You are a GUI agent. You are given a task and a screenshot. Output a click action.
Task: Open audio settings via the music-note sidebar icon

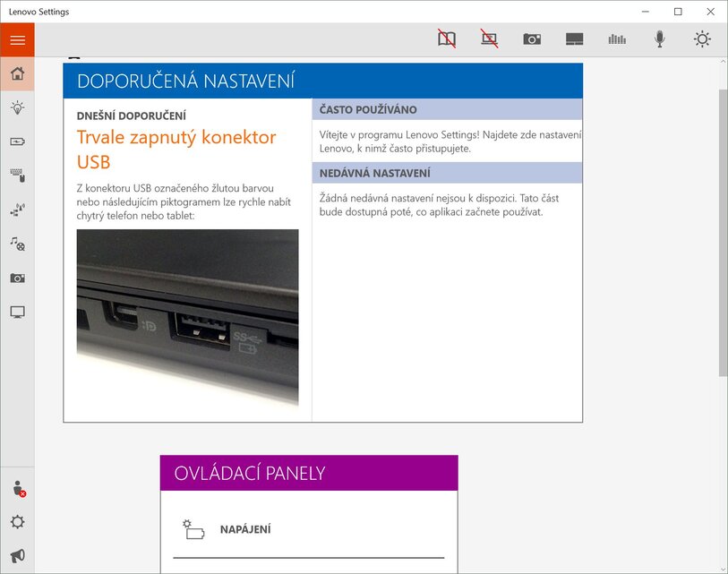click(17, 244)
